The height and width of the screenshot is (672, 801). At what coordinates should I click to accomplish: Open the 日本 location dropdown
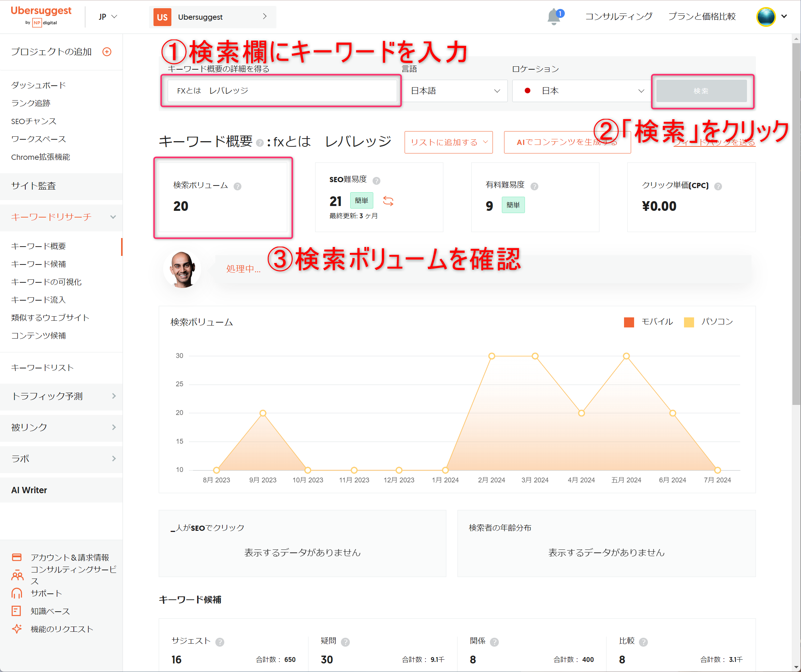coord(581,91)
